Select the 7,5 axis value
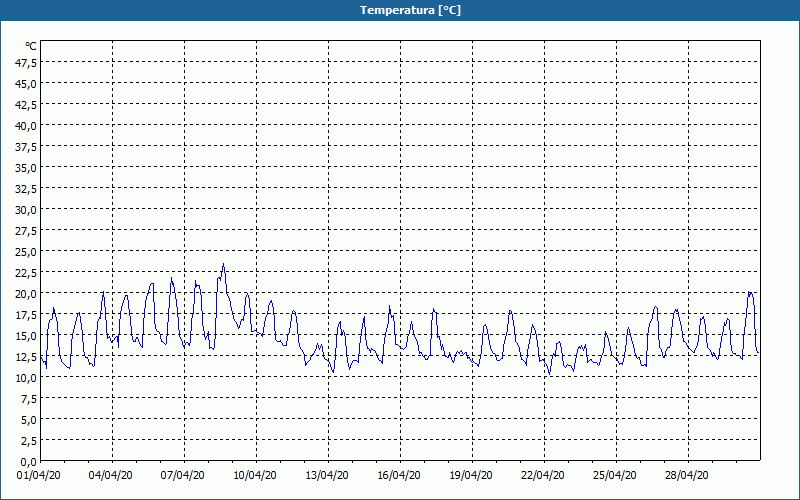Screen dimensions: 800x500 click(29, 399)
